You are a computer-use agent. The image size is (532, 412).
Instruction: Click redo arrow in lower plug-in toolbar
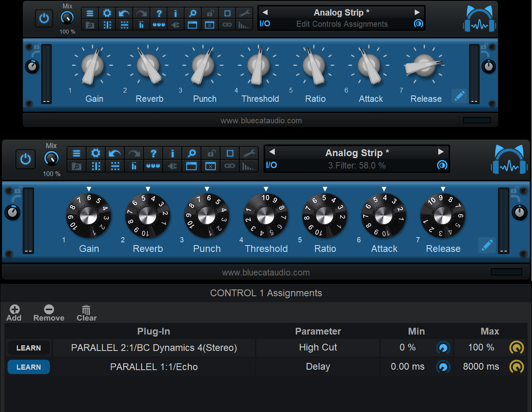coord(134,153)
